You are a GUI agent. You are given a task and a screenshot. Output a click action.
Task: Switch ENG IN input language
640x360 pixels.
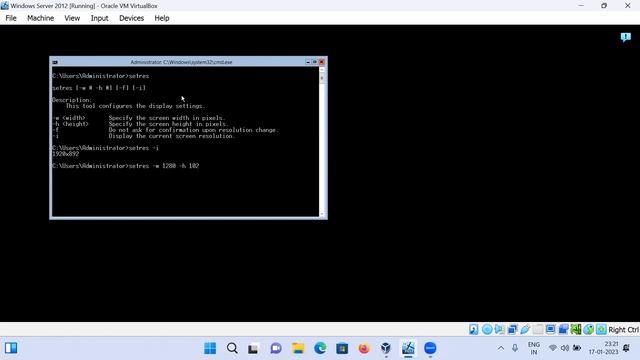click(534, 348)
